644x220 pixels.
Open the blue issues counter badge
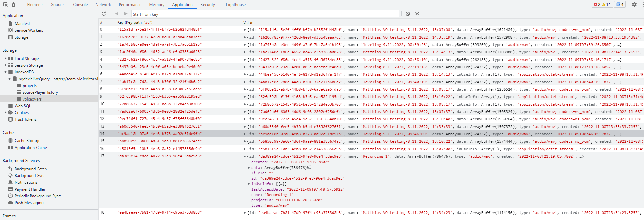pyautogui.click(x=620, y=4)
